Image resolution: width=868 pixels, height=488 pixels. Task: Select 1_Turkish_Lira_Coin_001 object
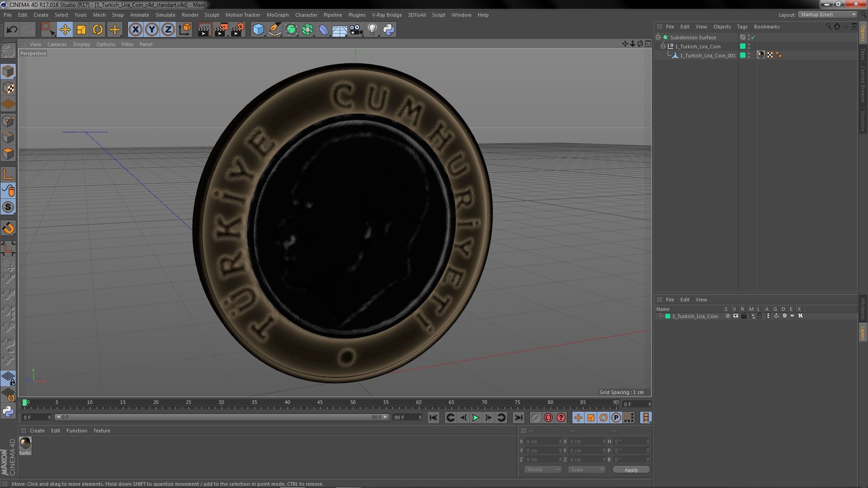point(708,56)
